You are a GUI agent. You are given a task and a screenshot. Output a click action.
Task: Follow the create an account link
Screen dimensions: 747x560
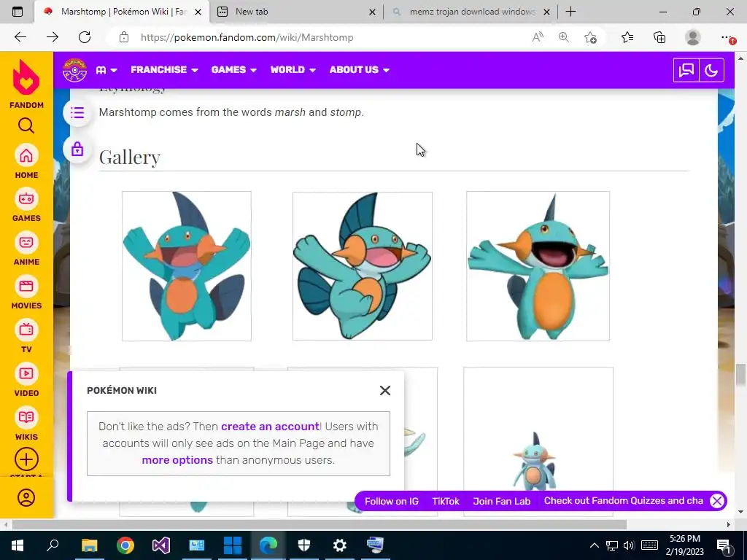click(x=270, y=426)
